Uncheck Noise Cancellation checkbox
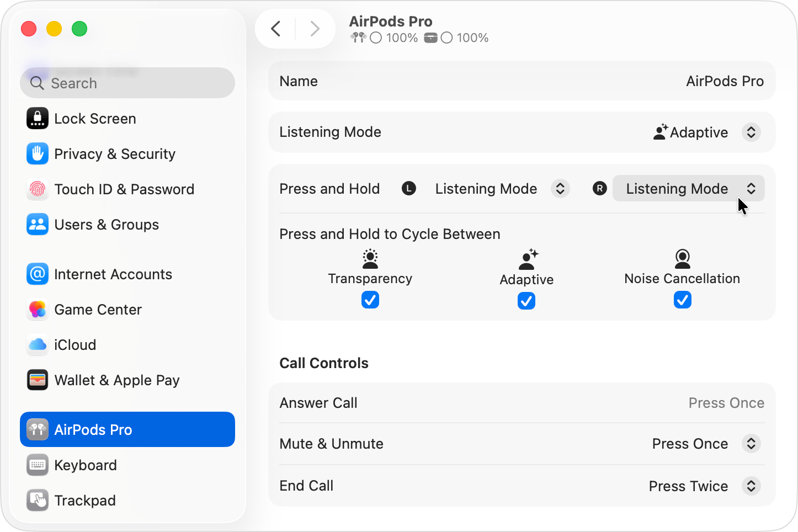Screen dimensions: 798x532 682,300
